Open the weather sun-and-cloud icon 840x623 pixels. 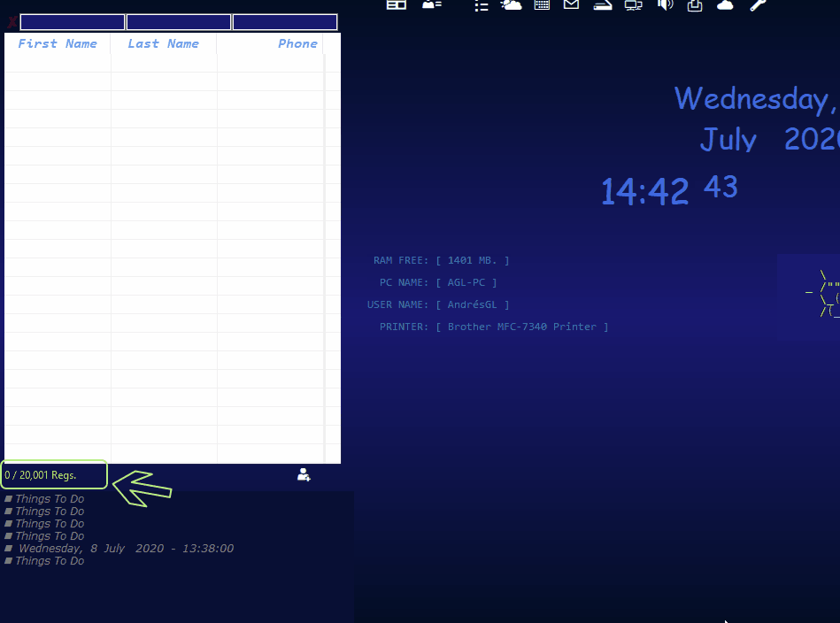[x=511, y=4]
